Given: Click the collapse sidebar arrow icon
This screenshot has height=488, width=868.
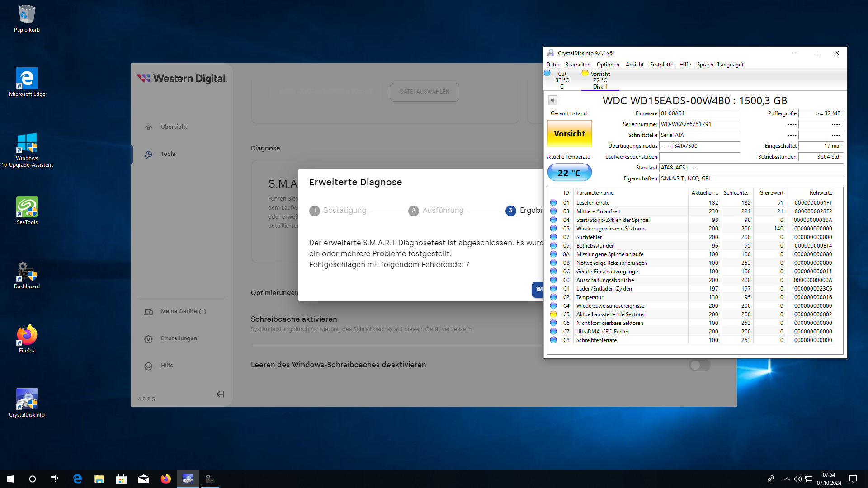Looking at the screenshot, I should pos(220,394).
